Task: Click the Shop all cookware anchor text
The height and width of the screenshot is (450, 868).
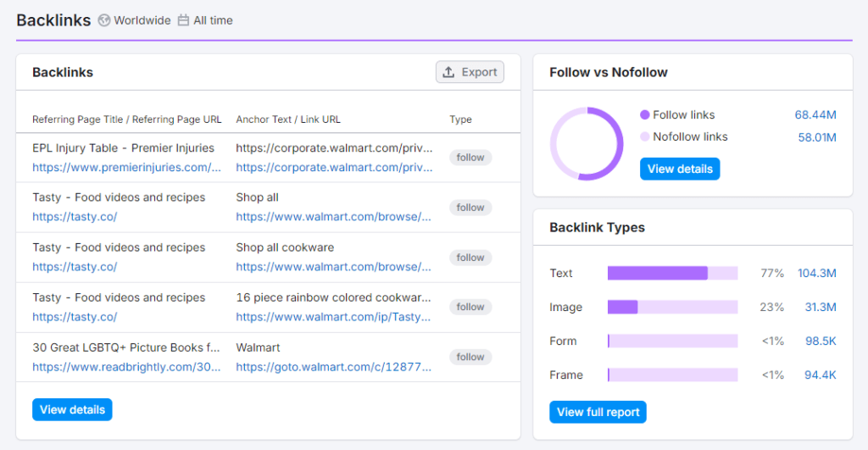Action: point(285,247)
